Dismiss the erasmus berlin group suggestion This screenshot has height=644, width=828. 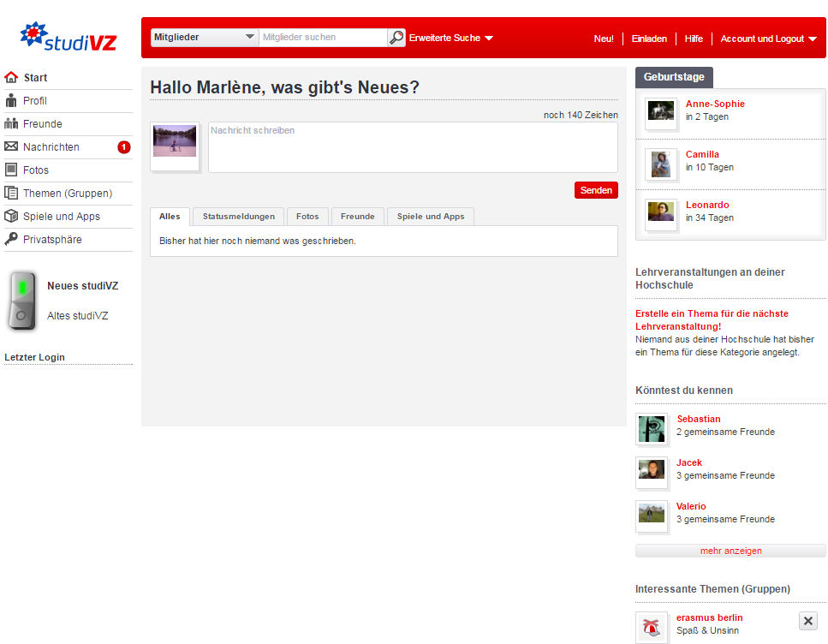point(808,621)
